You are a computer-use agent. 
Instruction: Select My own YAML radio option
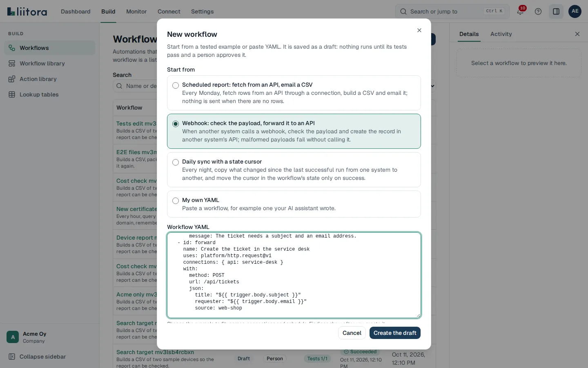click(x=176, y=201)
